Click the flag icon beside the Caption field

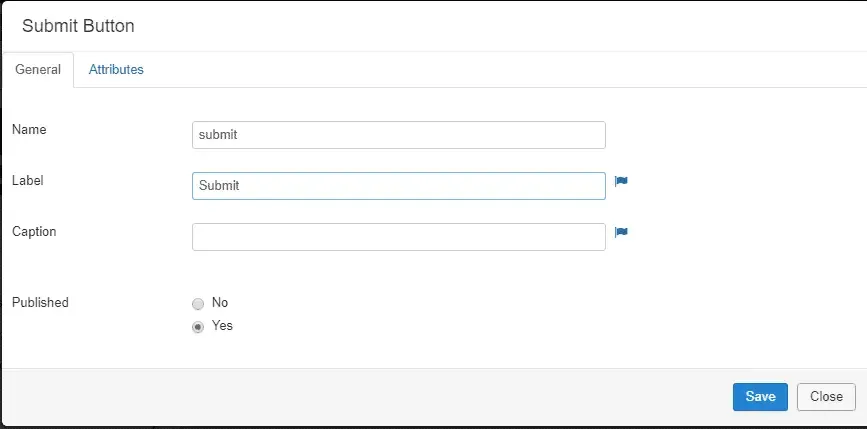(621, 232)
